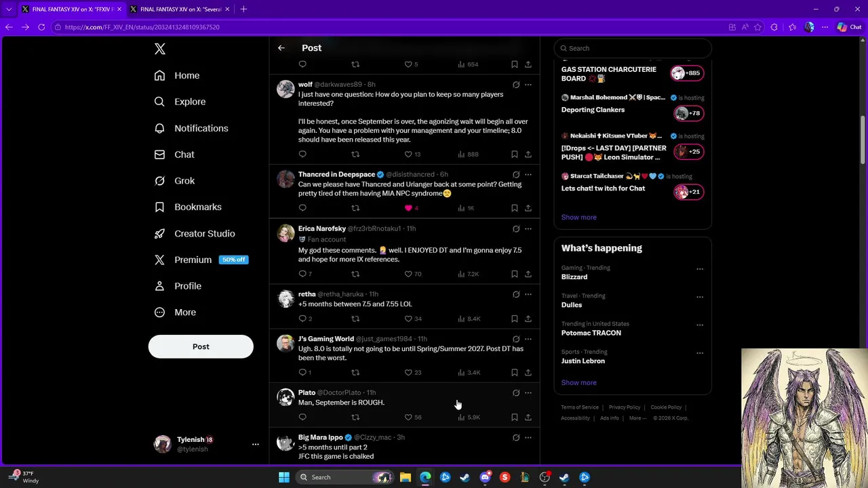Open more options on J's Gaming World reply
This screenshot has width=868, height=488.
(528, 339)
